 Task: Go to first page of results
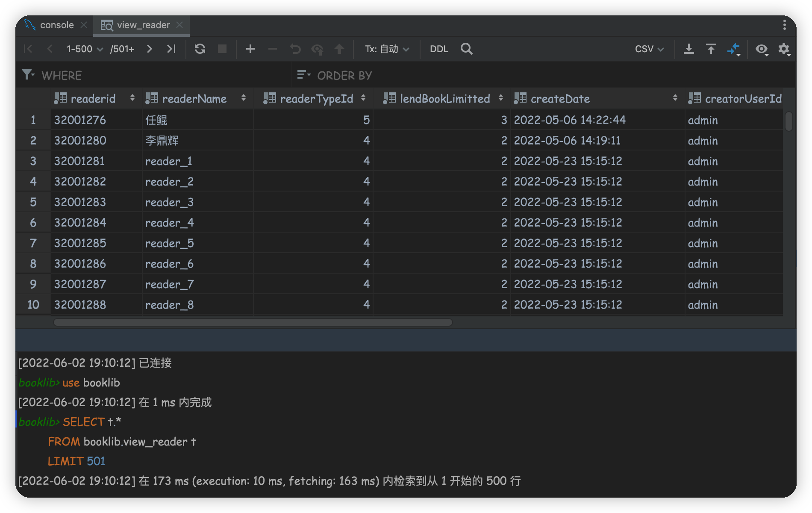(x=28, y=49)
